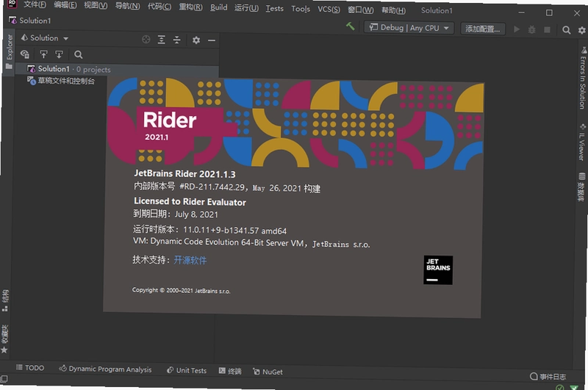Open the Solution view selector dropdown

pyautogui.click(x=45, y=38)
